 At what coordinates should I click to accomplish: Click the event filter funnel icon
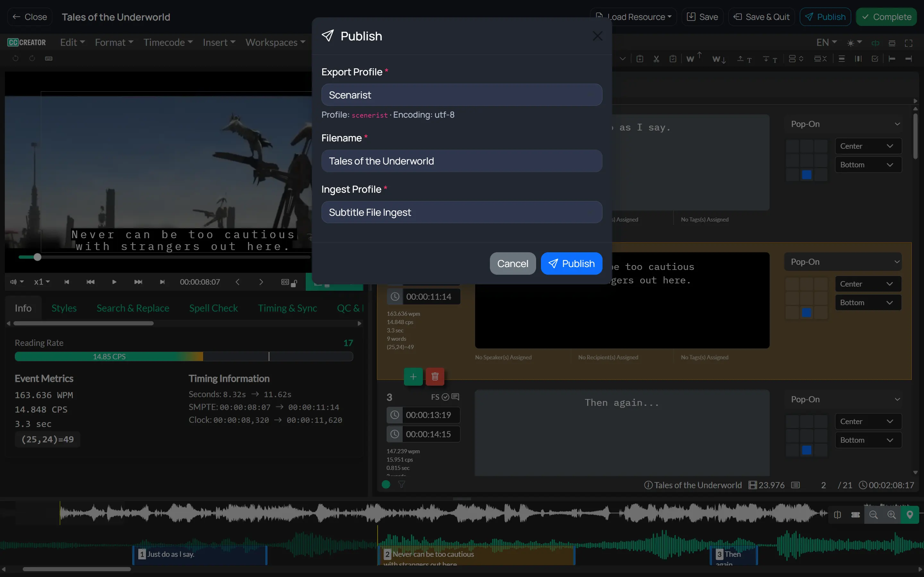pos(401,484)
